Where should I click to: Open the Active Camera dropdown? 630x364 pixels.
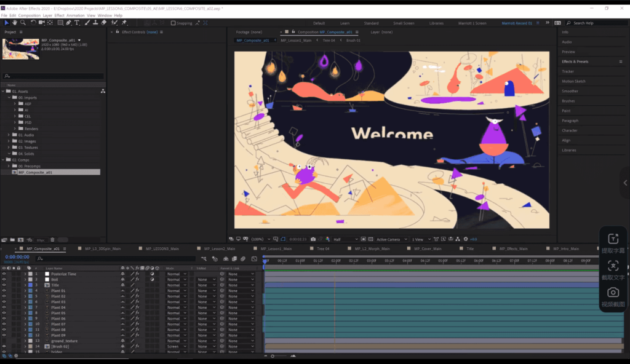392,239
